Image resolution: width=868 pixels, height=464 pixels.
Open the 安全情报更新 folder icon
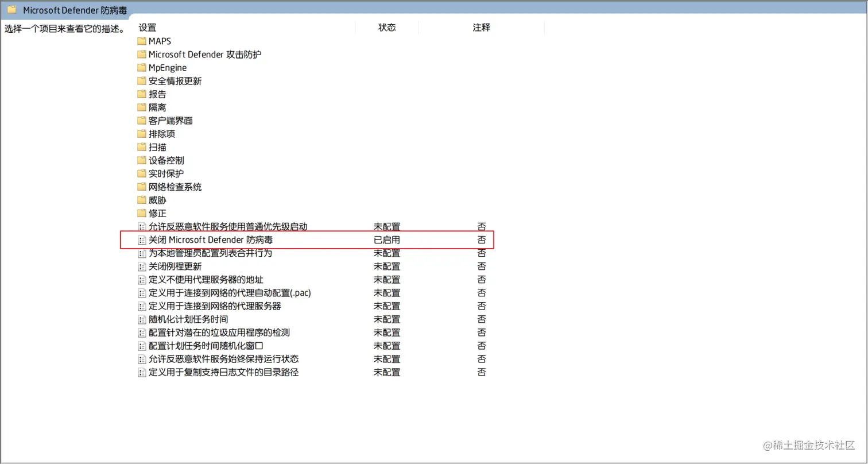tap(142, 80)
